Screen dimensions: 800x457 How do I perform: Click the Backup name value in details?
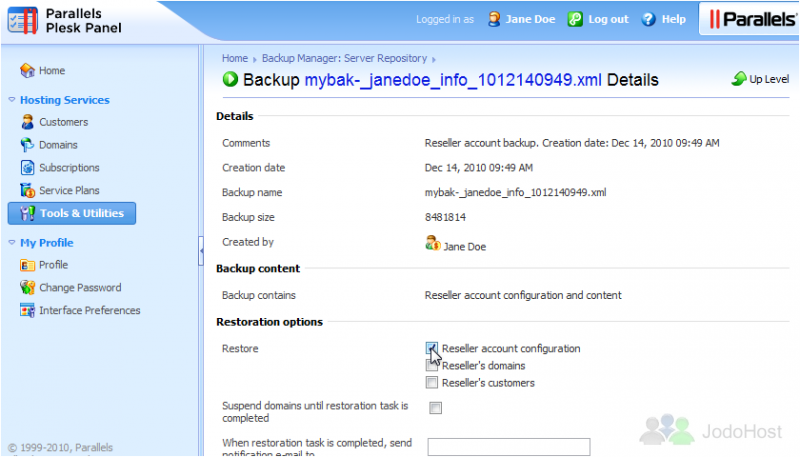point(515,193)
